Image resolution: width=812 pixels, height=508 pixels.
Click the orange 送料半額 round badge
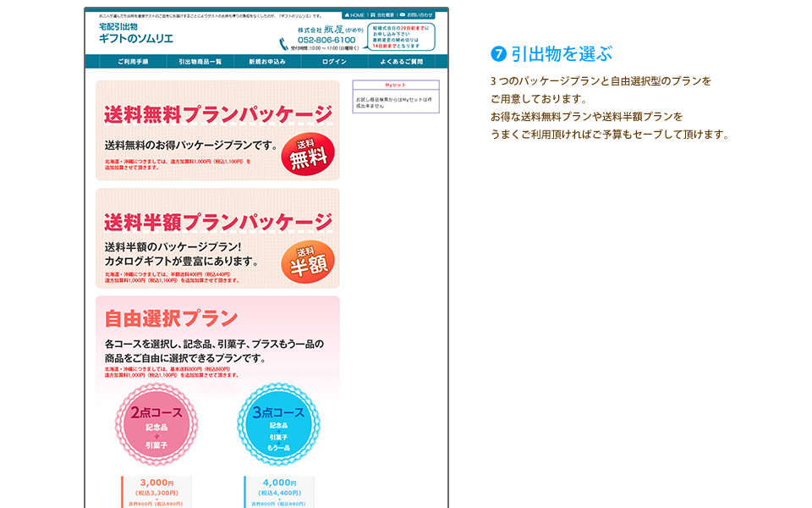point(308,262)
